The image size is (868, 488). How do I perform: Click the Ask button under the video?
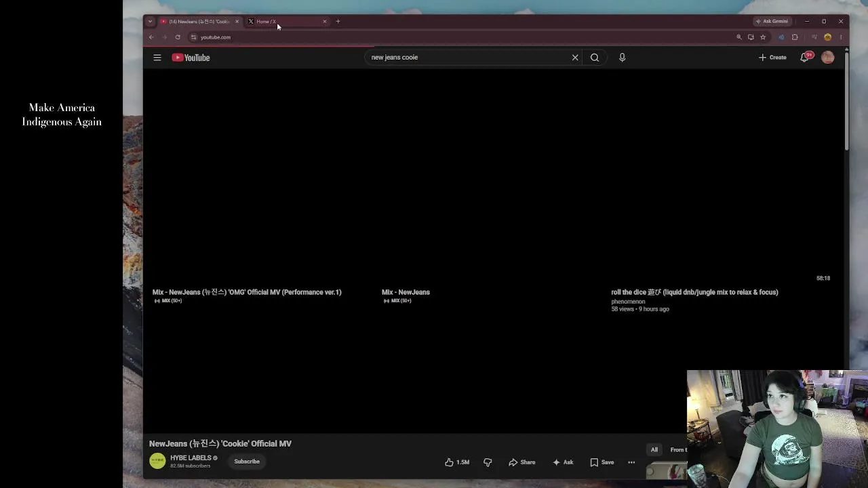coord(563,462)
